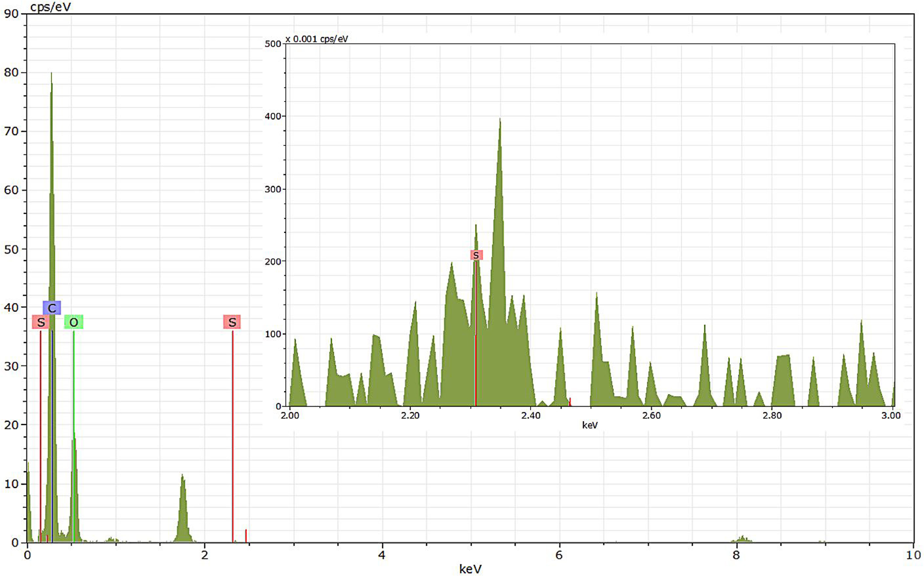This screenshot has width=924, height=576.
Task: Click the green O element label
Action: click(73, 322)
